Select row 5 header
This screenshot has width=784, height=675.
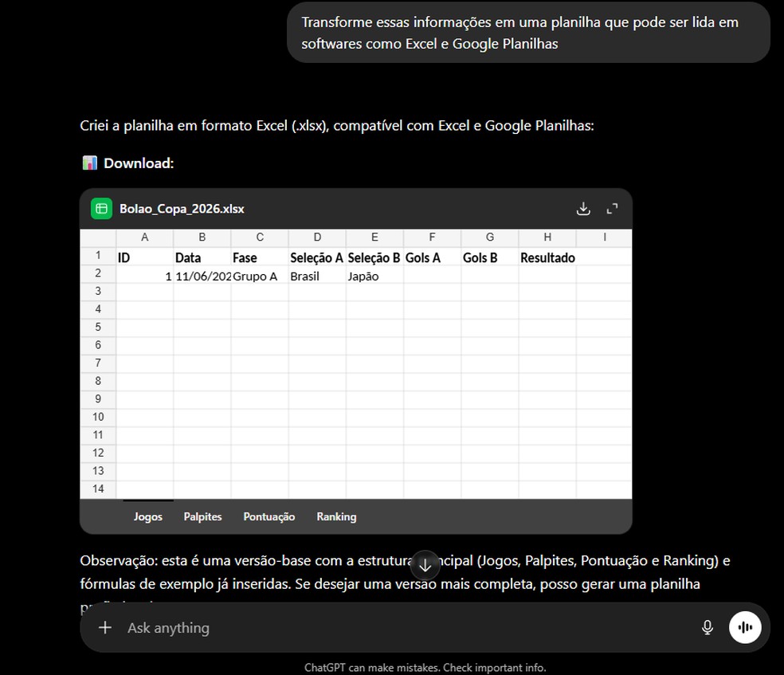pyautogui.click(x=98, y=328)
